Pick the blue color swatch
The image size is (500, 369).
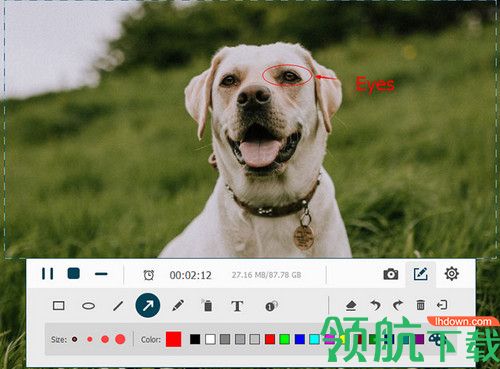[x=300, y=339]
